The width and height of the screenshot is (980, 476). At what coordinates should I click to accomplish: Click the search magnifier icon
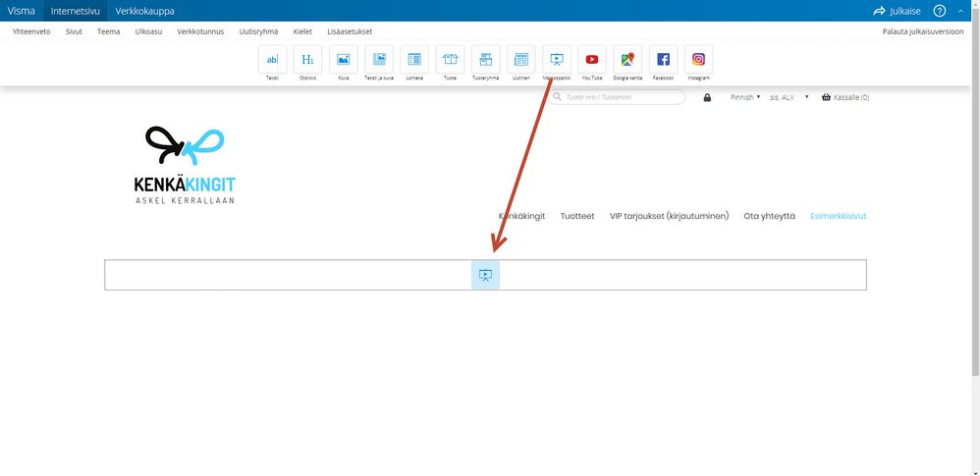pyautogui.click(x=557, y=97)
